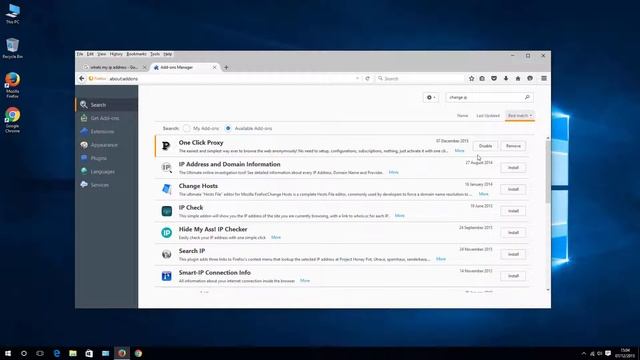Install Hide My Ass! IP Checker
The image size is (640, 360).
pyautogui.click(x=513, y=233)
